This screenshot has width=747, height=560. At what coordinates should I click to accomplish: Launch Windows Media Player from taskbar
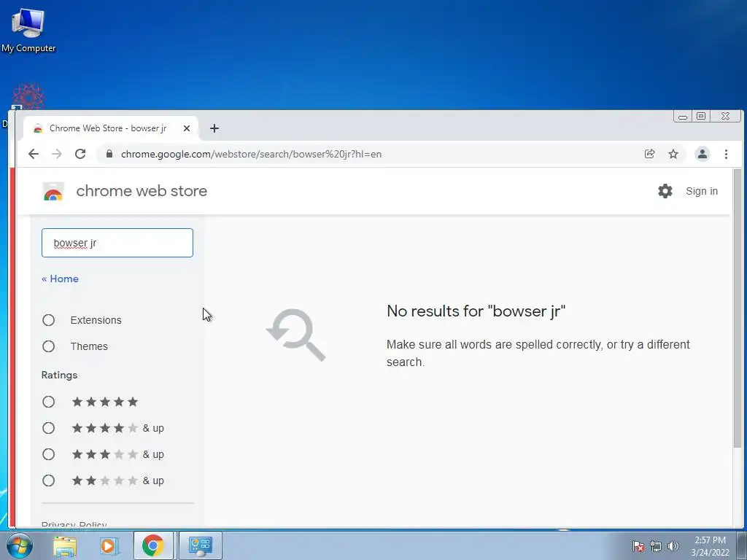point(108,545)
